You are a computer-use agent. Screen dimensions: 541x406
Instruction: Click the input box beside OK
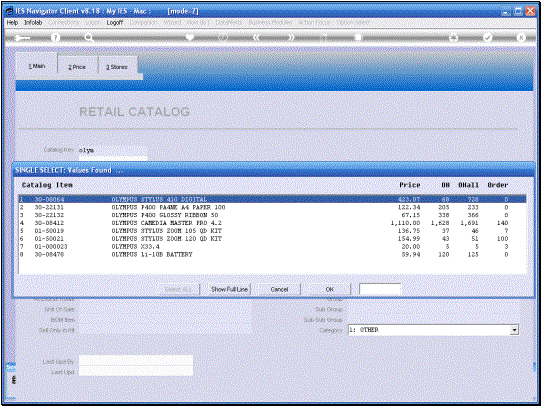(x=380, y=289)
